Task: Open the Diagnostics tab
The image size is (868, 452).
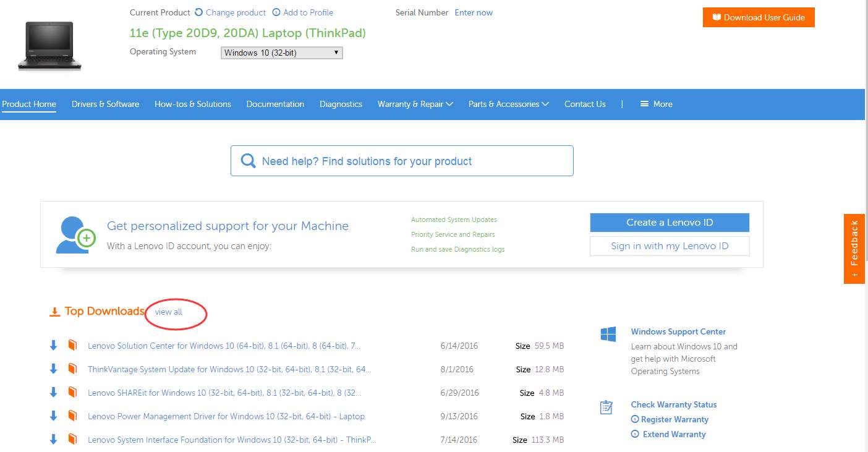Action: tap(341, 104)
